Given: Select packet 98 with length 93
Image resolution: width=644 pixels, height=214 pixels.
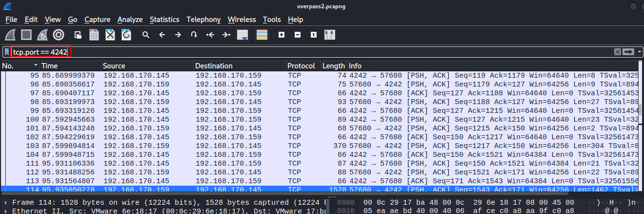Looking at the screenshot, I should (x=319, y=101).
